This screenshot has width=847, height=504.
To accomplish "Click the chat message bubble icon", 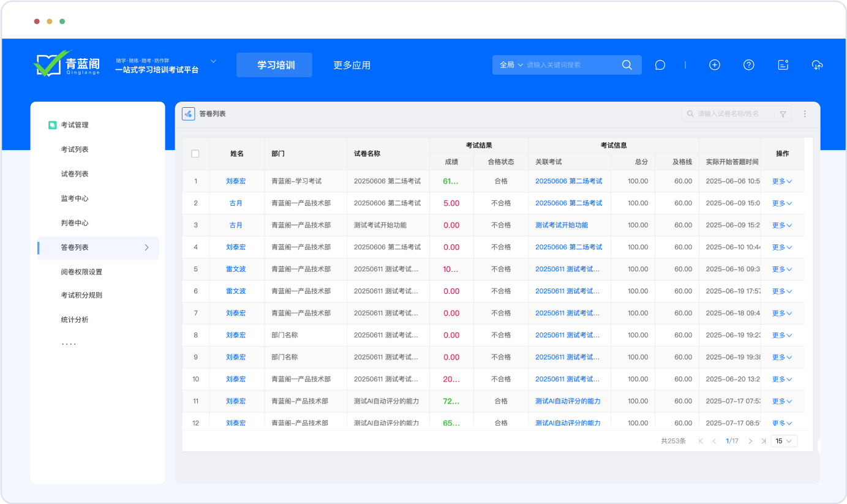I will pos(660,65).
